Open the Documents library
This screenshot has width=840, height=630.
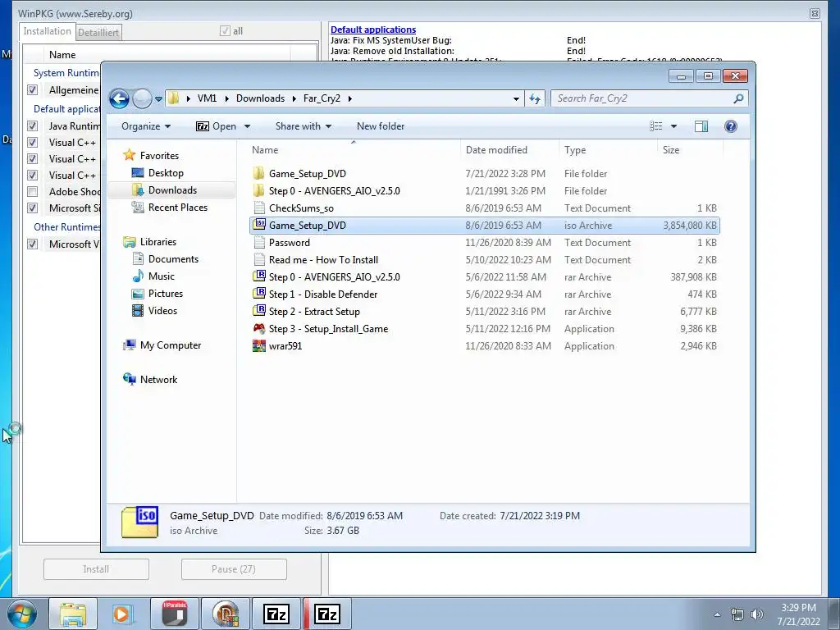173,259
